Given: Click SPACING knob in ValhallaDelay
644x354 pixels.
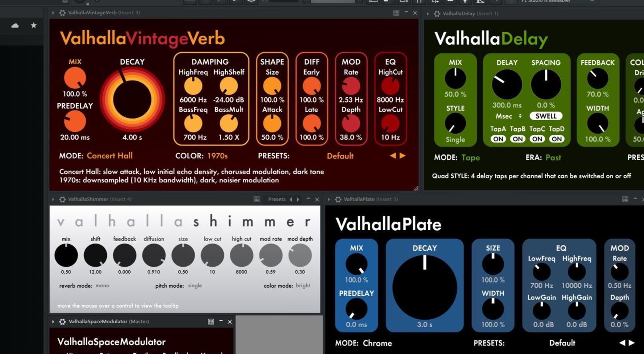Looking at the screenshot, I should (546, 85).
